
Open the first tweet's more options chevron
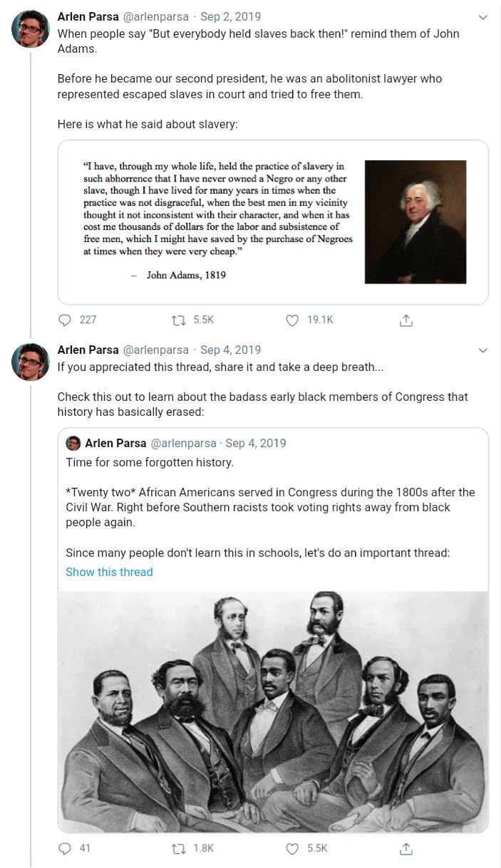pos(482,16)
